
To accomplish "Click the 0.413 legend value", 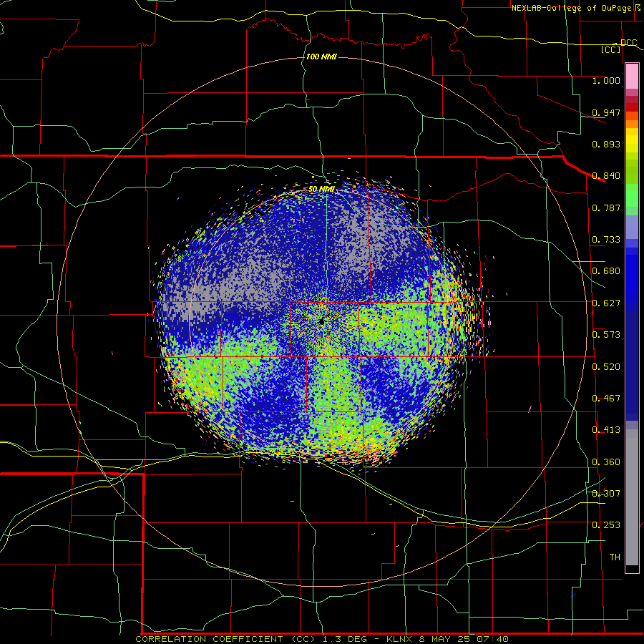I will 606,430.
